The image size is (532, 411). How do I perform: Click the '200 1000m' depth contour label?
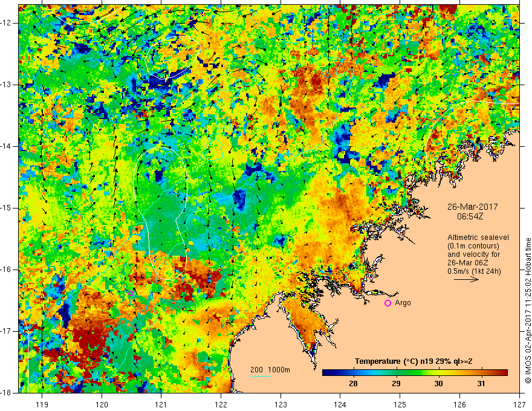click(270, 370)
